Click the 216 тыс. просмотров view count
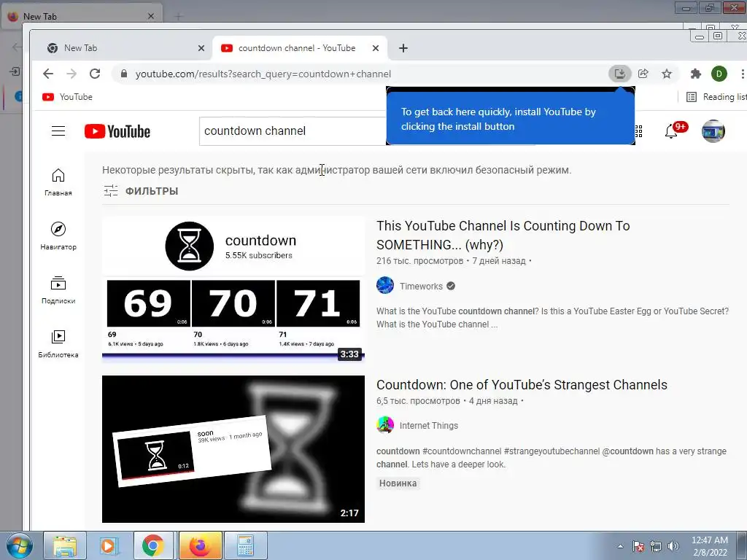 [419, 261]
